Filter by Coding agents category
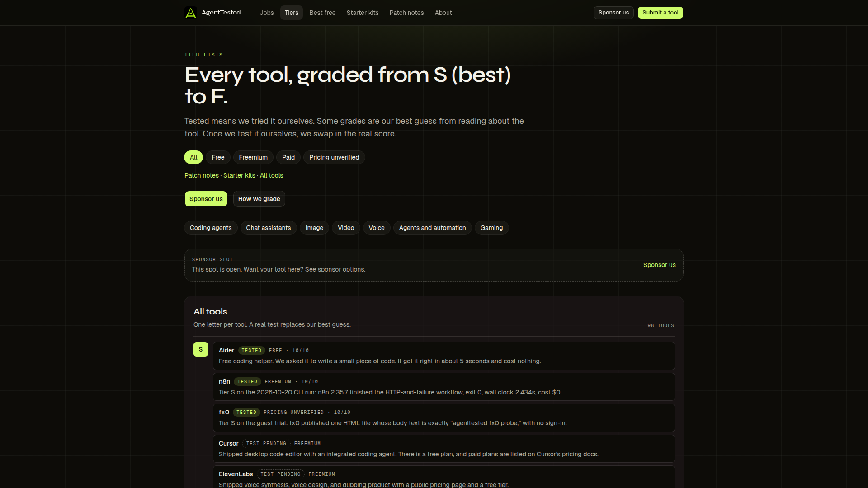The width and height of the screenshot is (868, 488). tap(211, 228)
